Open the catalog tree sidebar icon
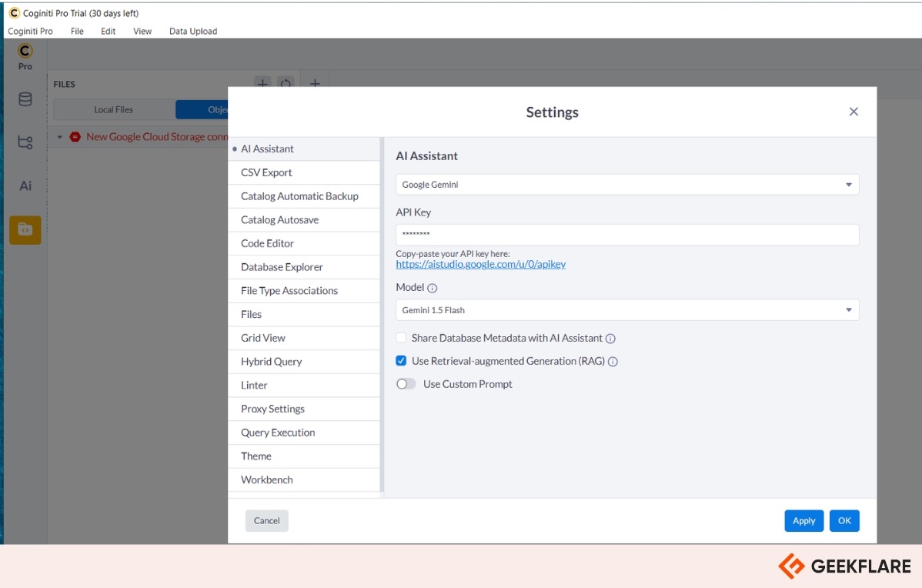This screenshot has height=588, width=922. click(x=25, y=142)
